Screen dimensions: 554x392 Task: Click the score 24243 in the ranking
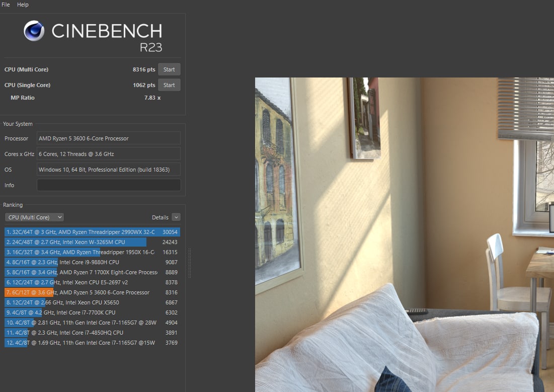[x=170, y=242]
